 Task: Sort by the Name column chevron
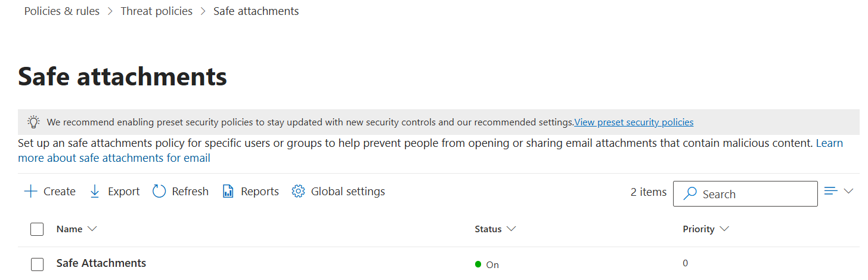[x=92, y=229]
